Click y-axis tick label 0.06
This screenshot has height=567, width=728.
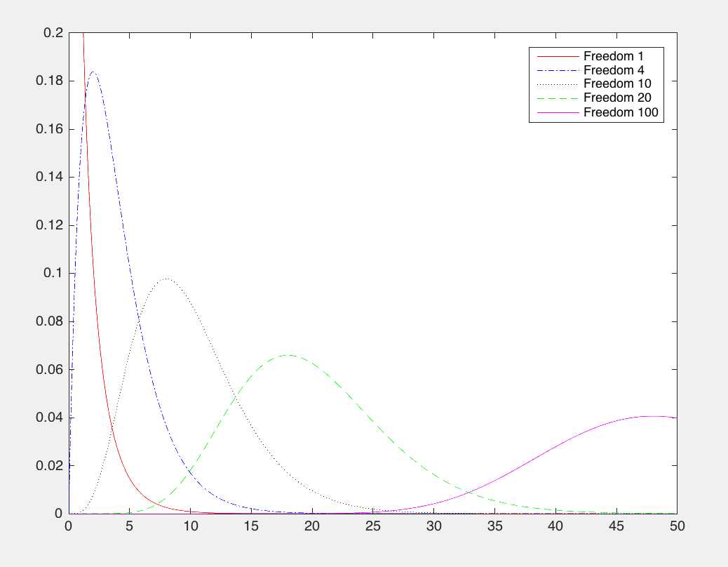49,370
